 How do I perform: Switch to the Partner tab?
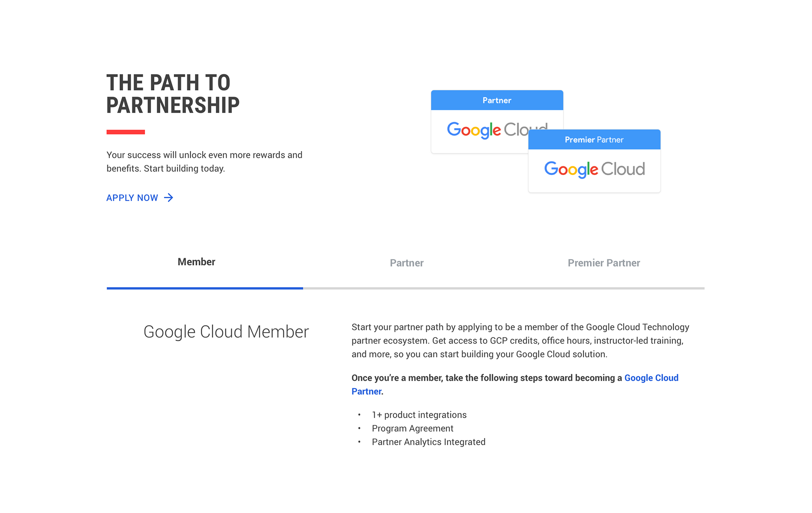point(406,263)
